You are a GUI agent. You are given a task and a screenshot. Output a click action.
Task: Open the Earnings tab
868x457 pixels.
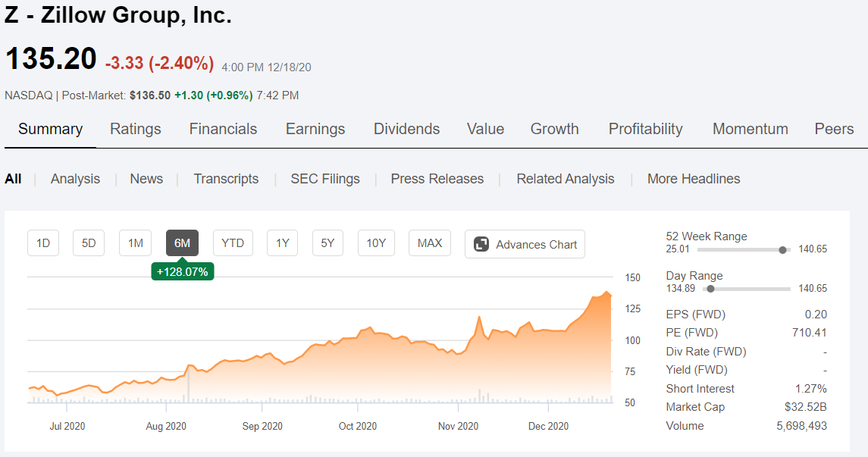click(315, 129)
